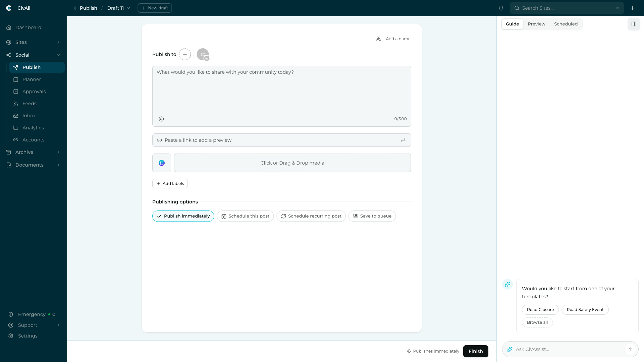Click the media drag and drop zone
The image size is (644, 362).
292,163
